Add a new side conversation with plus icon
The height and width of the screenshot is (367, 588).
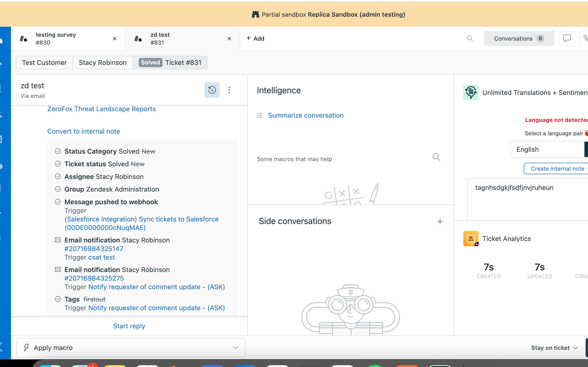[x=440, y=221]
